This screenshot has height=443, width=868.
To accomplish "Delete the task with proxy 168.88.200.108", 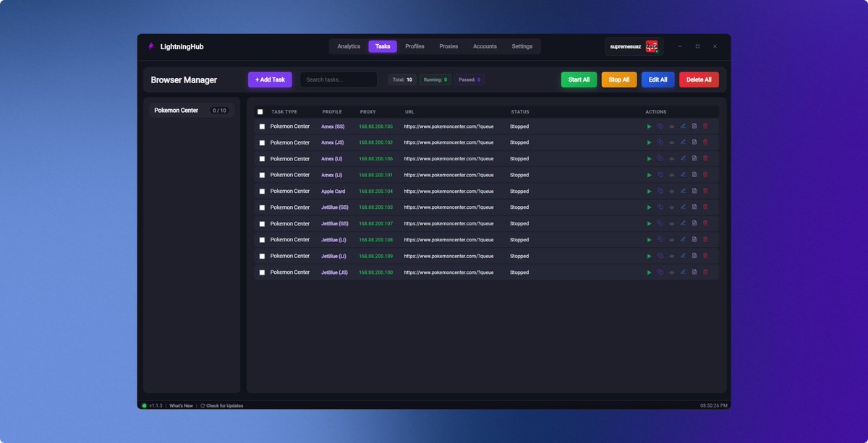I will [x=705, y=240].
